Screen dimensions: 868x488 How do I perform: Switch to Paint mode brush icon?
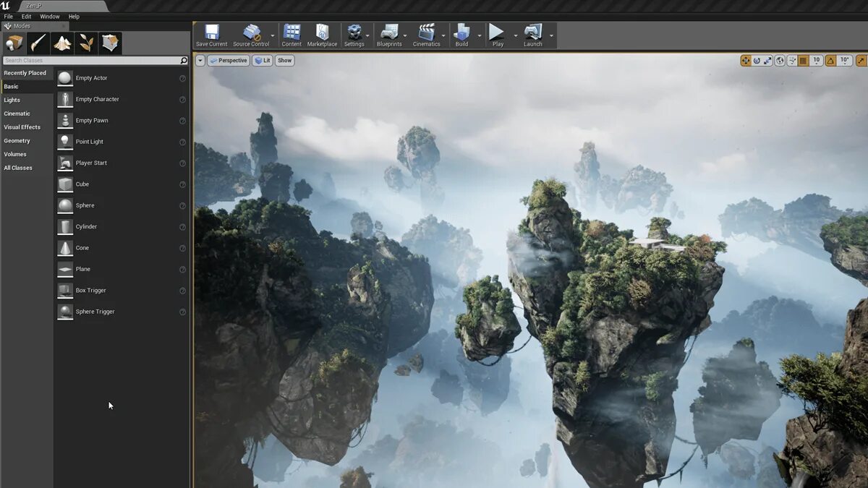point(38,43)
